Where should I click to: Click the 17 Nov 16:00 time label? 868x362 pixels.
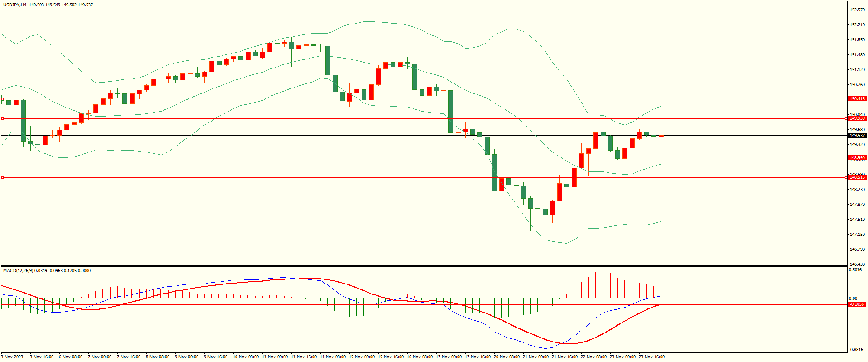[x=477, y=357]
